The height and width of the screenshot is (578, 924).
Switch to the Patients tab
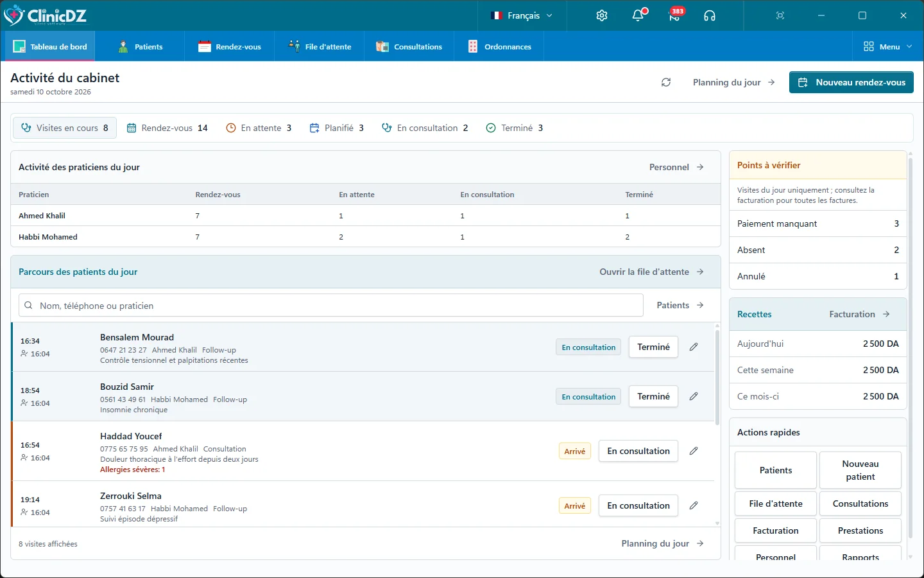click(x=141, y=46)
